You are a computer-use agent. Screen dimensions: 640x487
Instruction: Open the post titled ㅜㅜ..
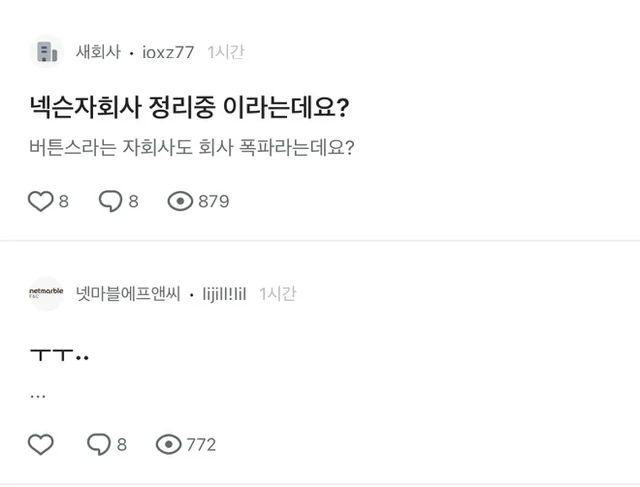(x=61, y=354)
